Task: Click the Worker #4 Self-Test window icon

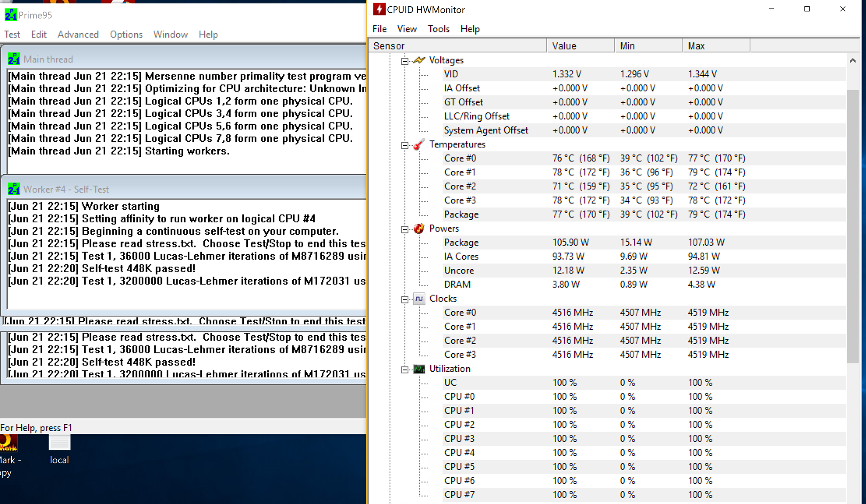Action: [14, 189]
